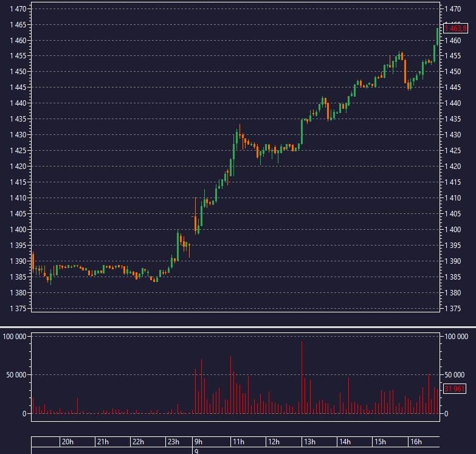Select the 21h label on the time axis

click(103, 442)
